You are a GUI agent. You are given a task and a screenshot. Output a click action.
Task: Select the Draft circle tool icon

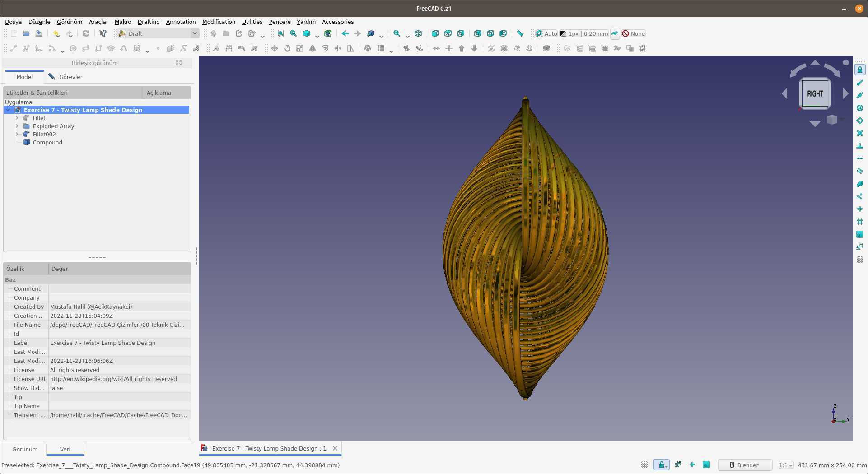coord(73,48)
